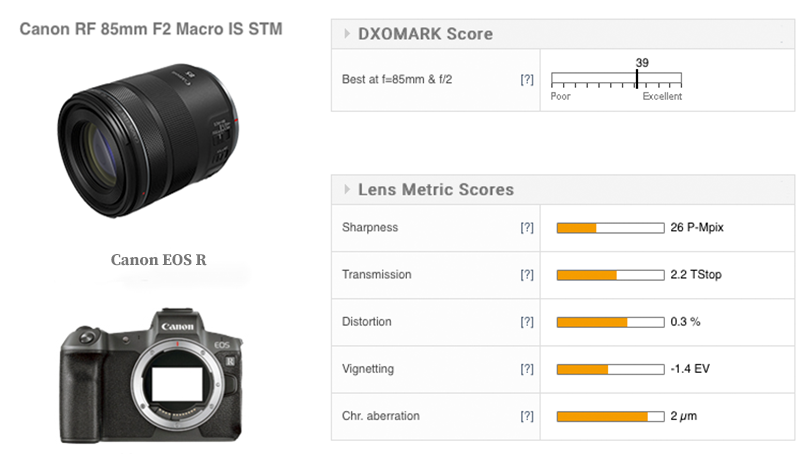Image resolution: width=800 pixels, height=454 pixels.
Task: Open the help icon beside Chr. aberration
Action: click(527, 416)
